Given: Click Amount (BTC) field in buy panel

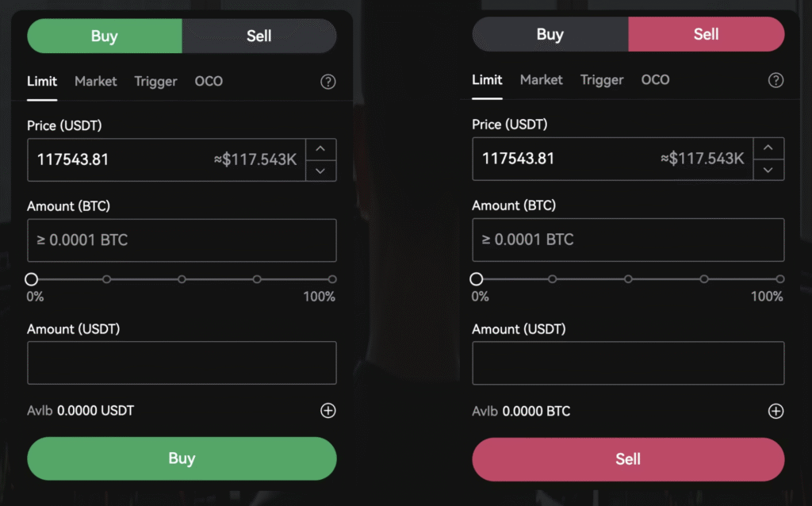Looking at the screenshot, I should point(182,240).
